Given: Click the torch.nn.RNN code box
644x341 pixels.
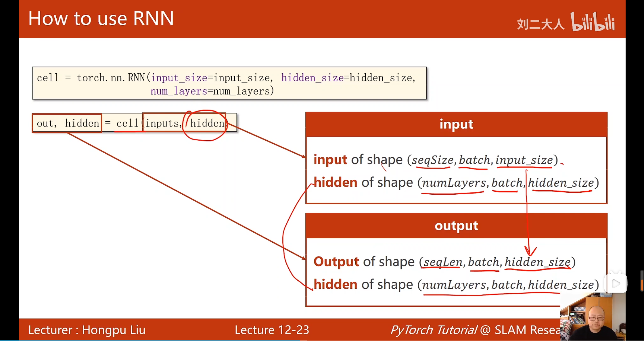Looking at the screenshot, I should 229,83.
